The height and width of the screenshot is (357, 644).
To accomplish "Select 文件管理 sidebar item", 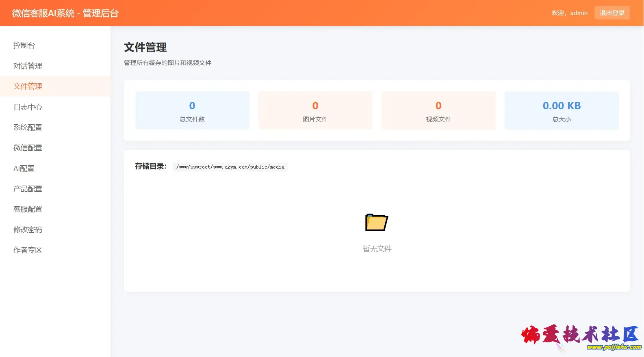I will coord(28,86).
